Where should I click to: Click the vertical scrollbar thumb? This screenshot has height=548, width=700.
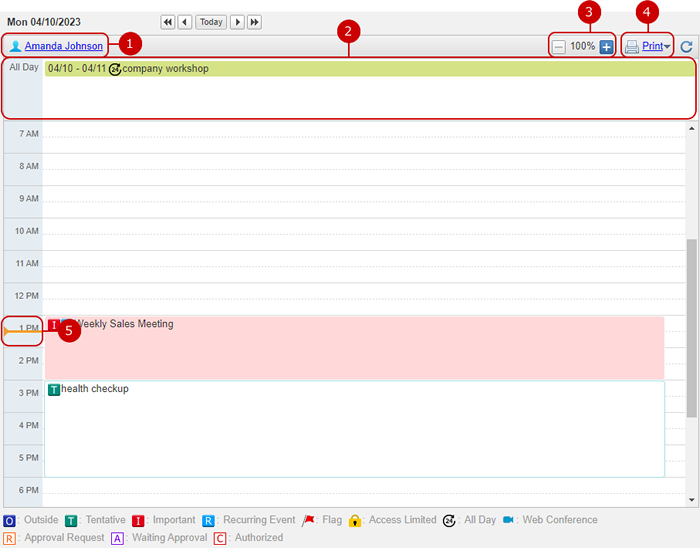692,328
